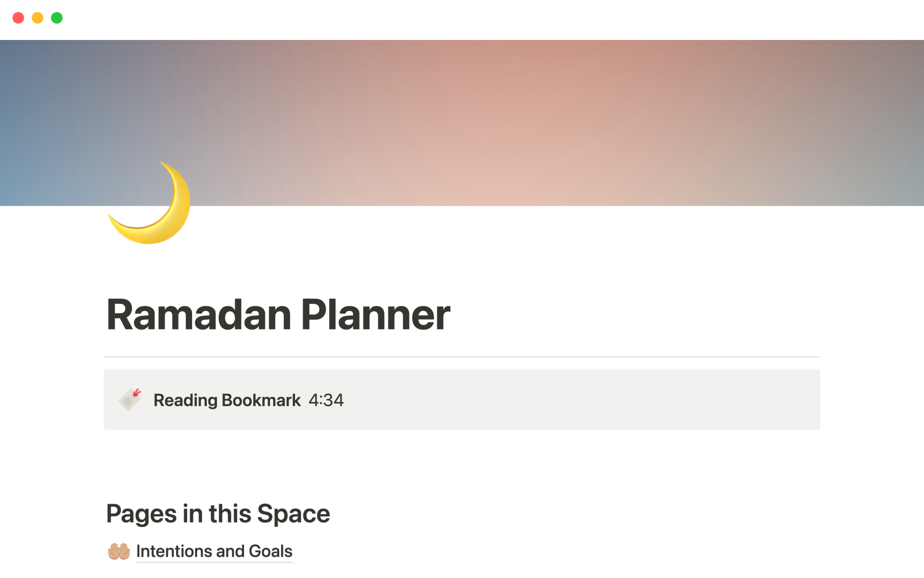924x578 pixels.
Task: Select the page title Ramadan Planner
Action: click(278, 314)
